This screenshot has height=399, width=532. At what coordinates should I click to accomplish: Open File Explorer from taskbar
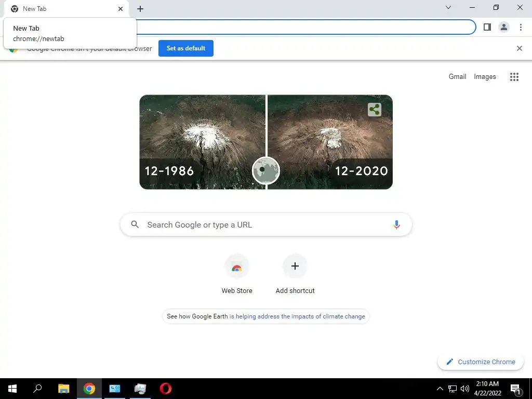tap(63, 389)
